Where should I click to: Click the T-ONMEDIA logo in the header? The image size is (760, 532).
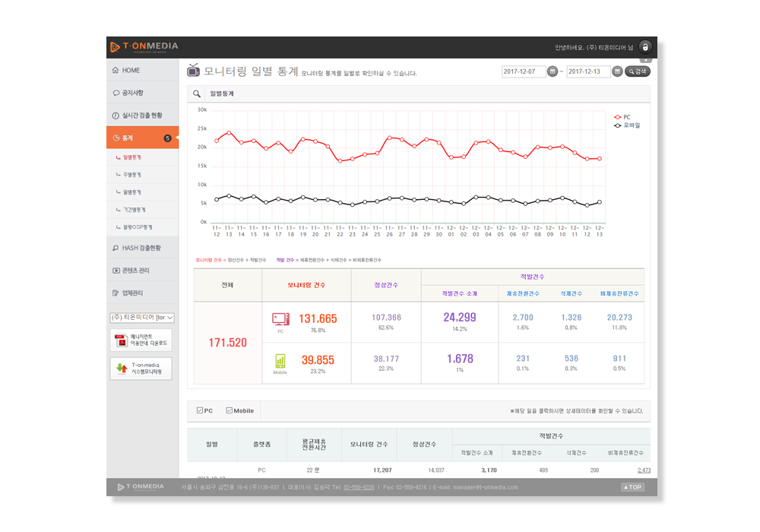(x=144, y=46)
